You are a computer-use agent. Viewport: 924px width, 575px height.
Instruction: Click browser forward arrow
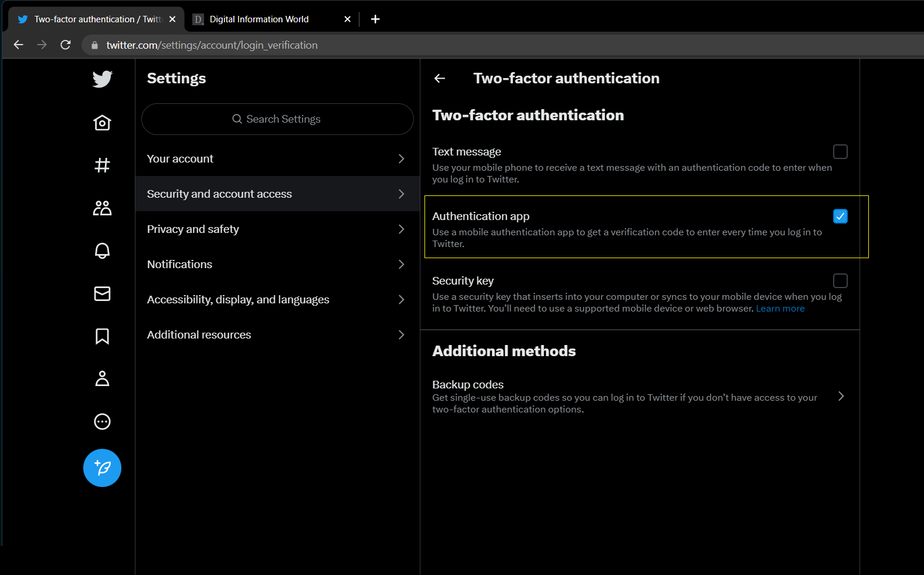(42, 45)
